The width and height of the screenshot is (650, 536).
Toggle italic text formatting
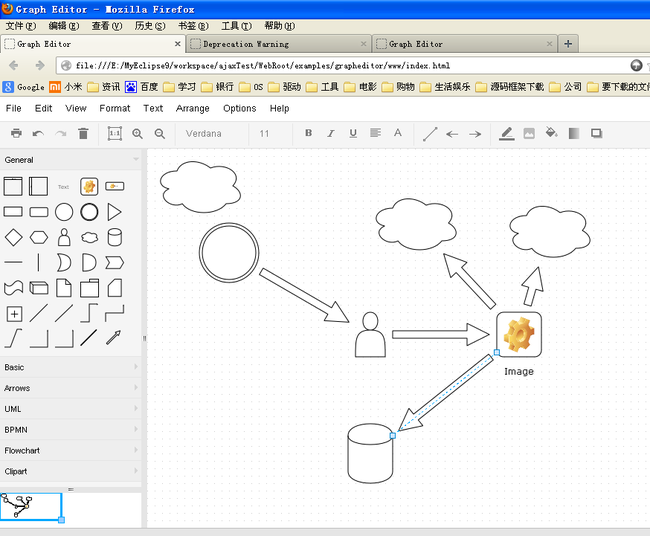(x=331, y=133)
